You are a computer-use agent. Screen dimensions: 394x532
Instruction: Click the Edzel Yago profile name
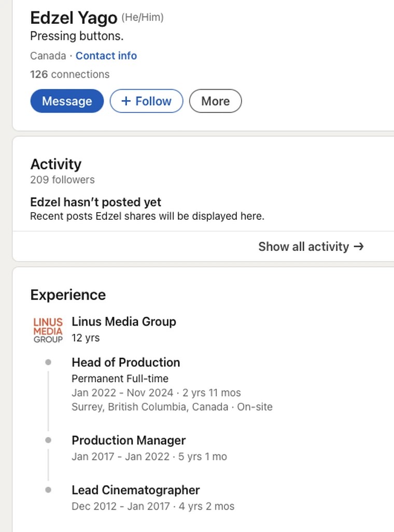[x=74, y=18]
